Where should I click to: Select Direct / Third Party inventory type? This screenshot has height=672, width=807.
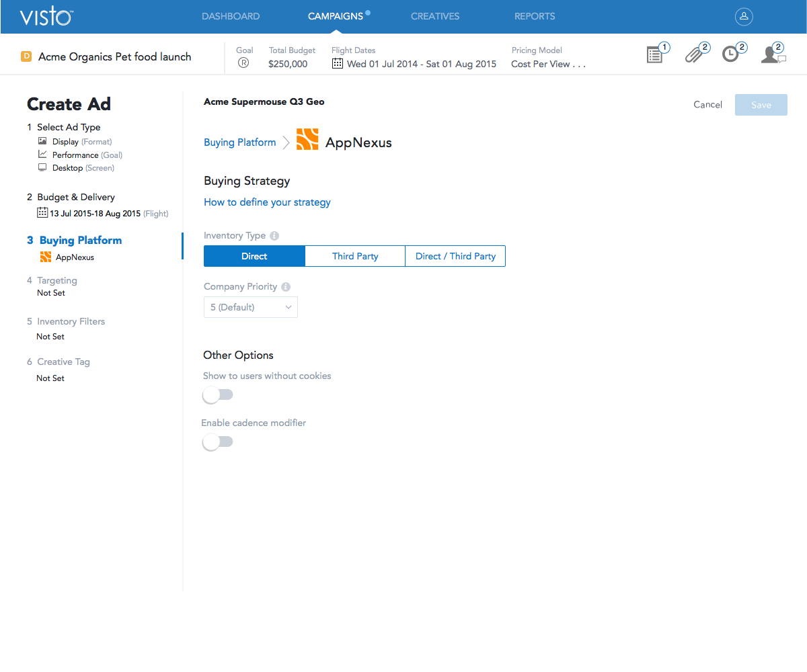(455, 256)
